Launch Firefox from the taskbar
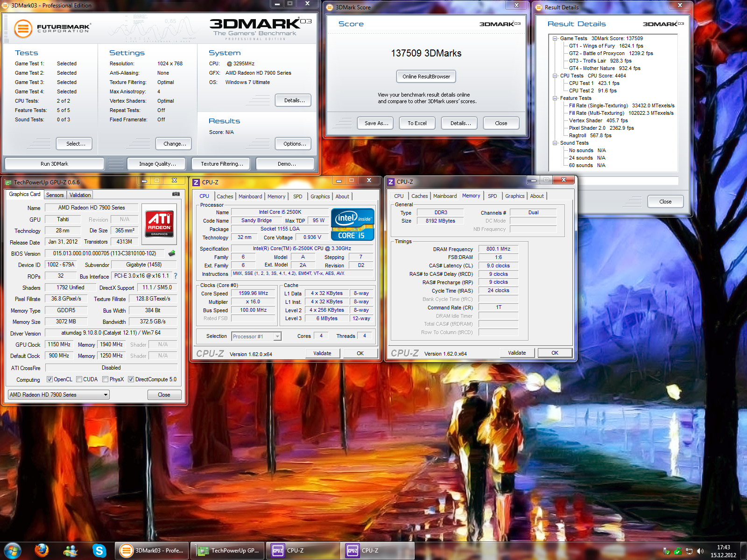 pyautogui.click(x=42, y=551)
